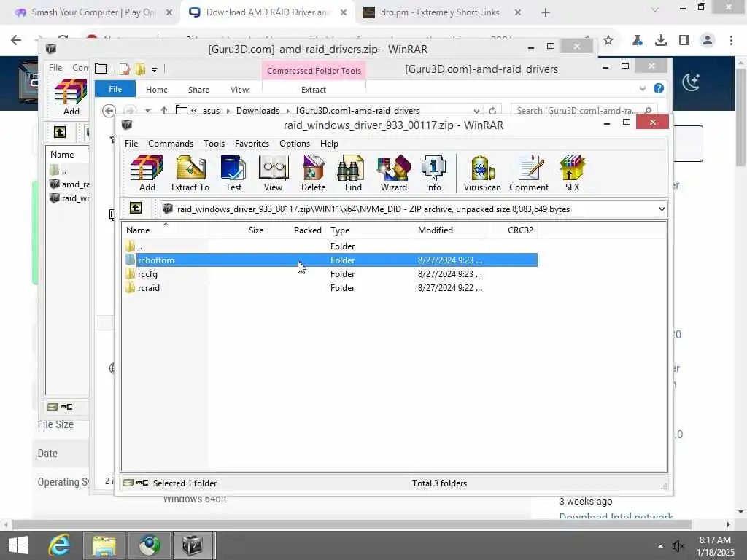
Task: Click the up-folder icon in the background WinRAR window
Action: click(60, 132)
